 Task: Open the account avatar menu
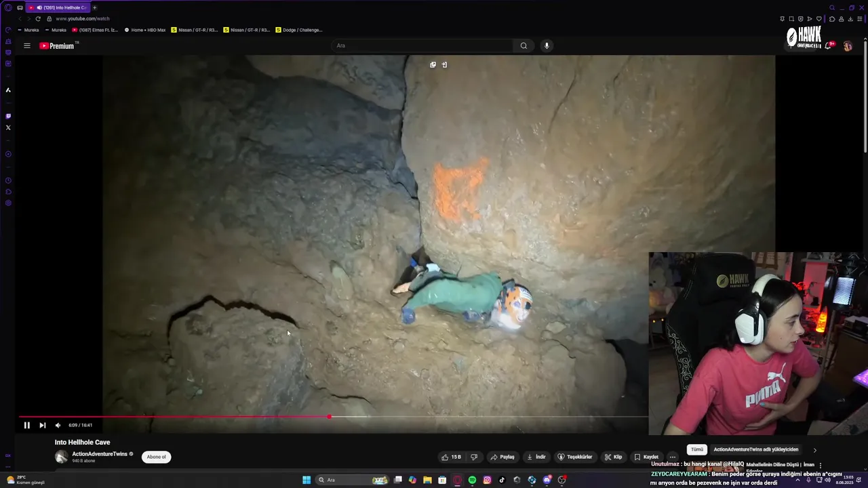[x=848, y=45]
